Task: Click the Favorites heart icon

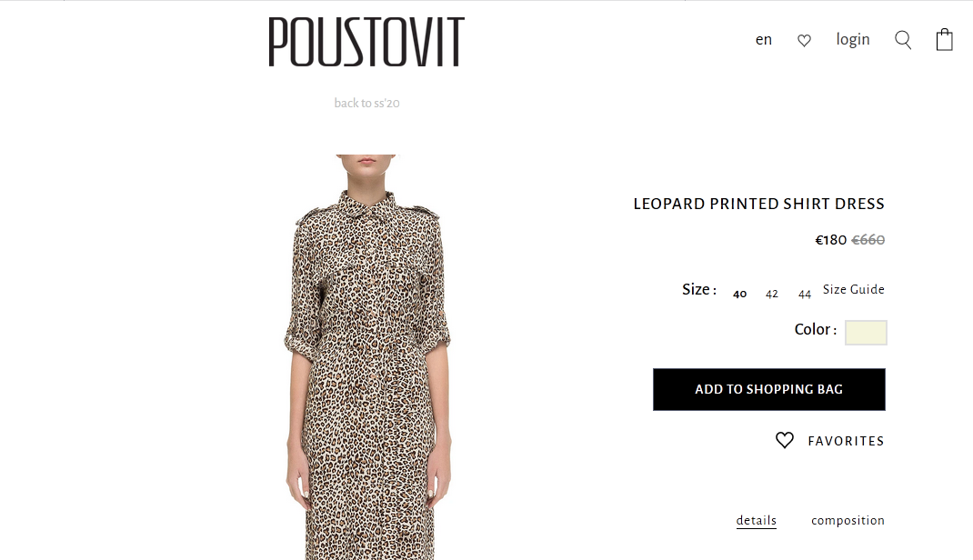Action: (x=785, y=440)
